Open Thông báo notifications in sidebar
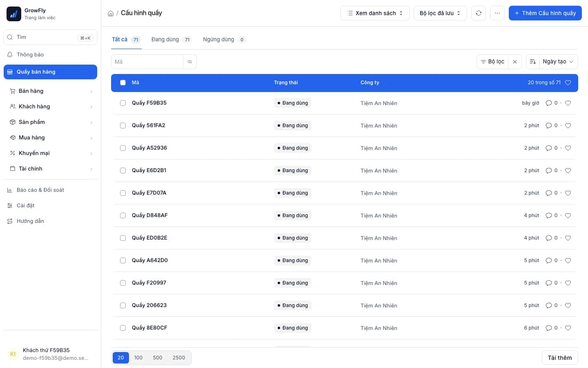This screenshot has width=588, height=368. click(x=50, y=54)
